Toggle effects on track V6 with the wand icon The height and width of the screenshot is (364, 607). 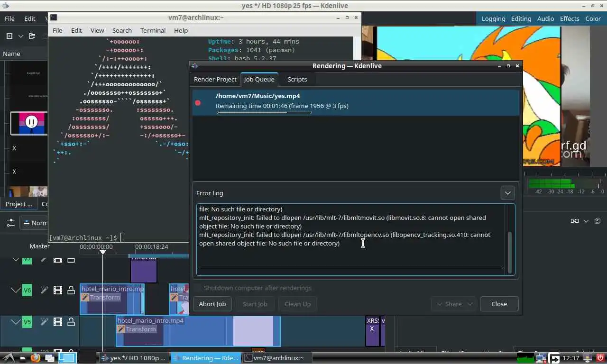[44, 290]
